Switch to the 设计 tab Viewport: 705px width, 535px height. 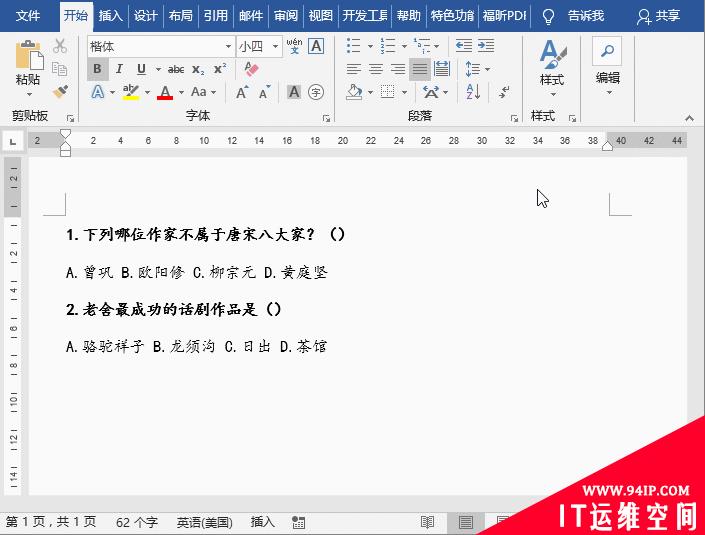pos(145,16)
